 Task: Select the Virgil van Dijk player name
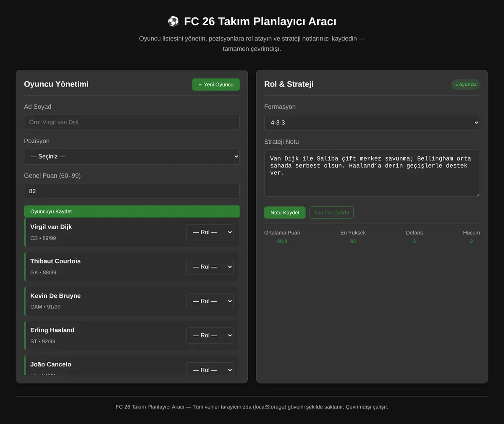click(51, 227)
